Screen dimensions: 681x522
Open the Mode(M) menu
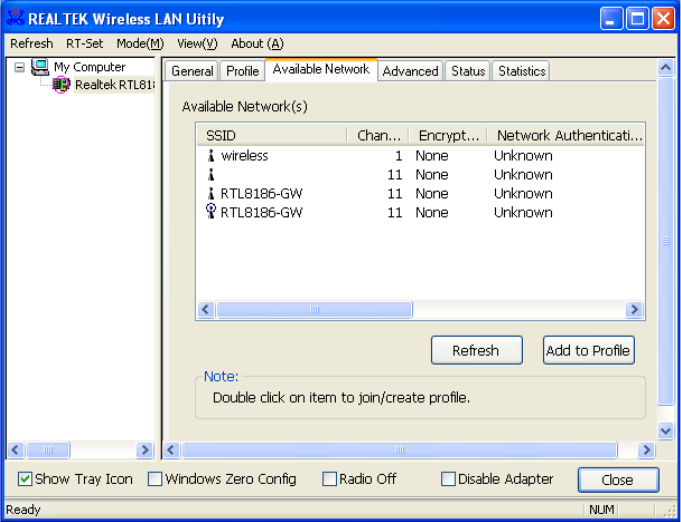point(140,44)
